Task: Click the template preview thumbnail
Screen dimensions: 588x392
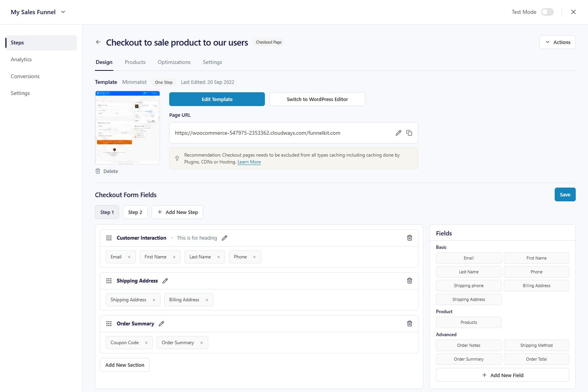Action: [127, 127]
